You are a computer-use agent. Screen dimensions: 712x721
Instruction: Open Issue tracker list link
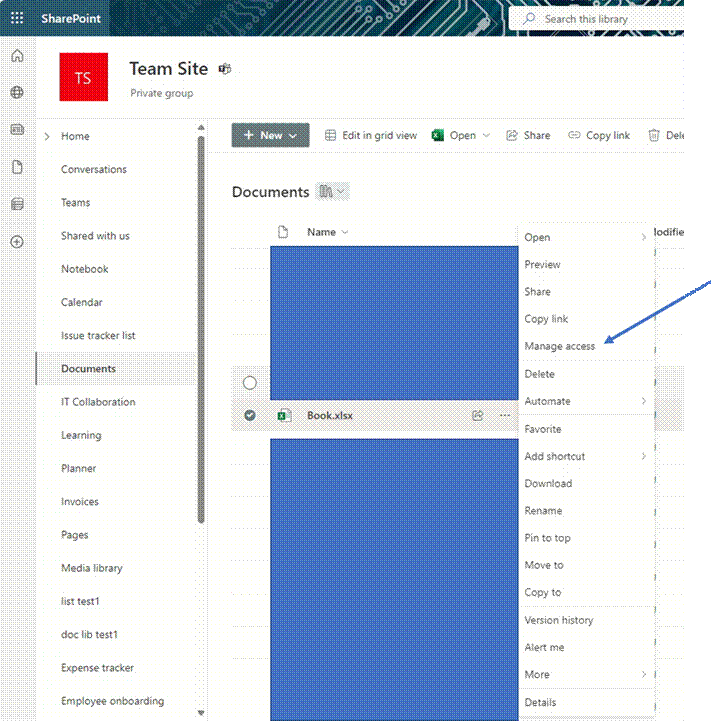click(x=98, y=336)
